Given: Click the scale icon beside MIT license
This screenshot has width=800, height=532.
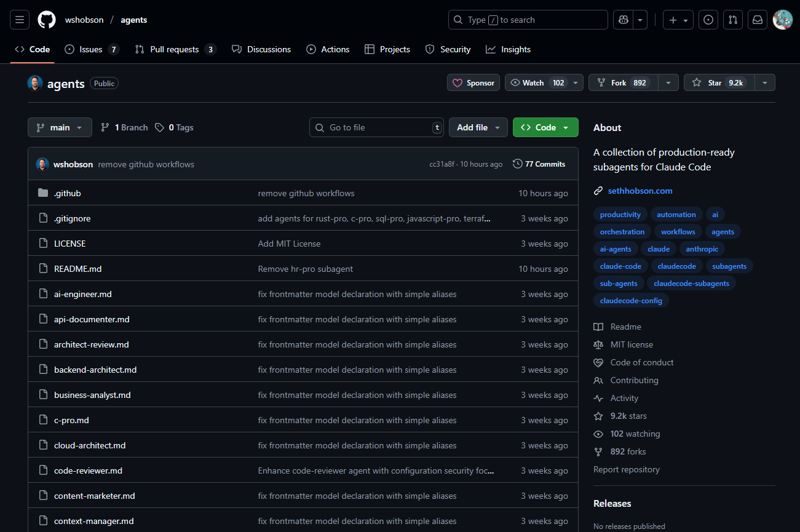Looking at the screenshot, I should pos(598,344).
